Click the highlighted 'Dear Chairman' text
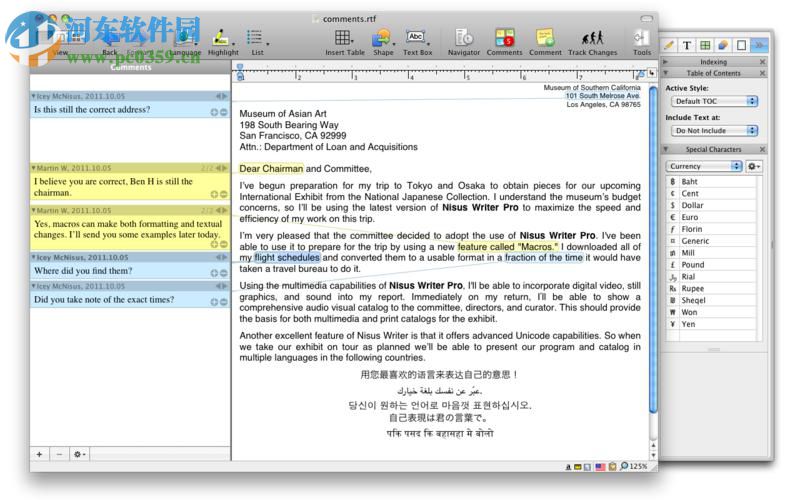This screenshot has height=500, width=800. point(271,169)
